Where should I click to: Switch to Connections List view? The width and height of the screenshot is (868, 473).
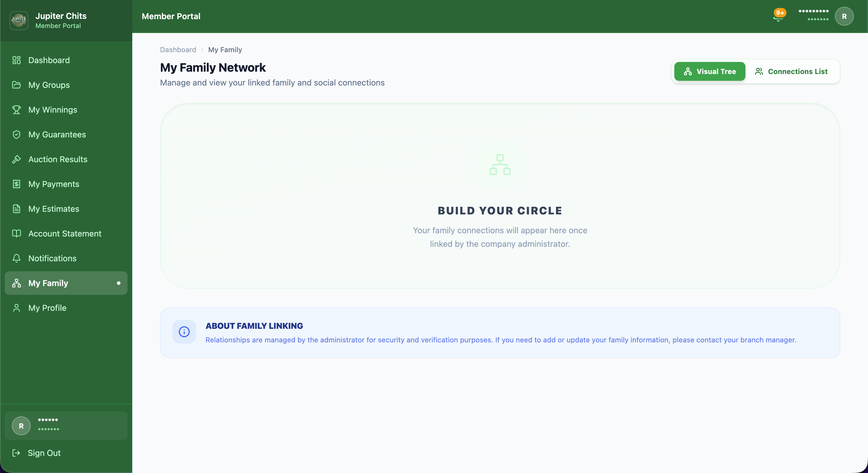coord(792,71)
